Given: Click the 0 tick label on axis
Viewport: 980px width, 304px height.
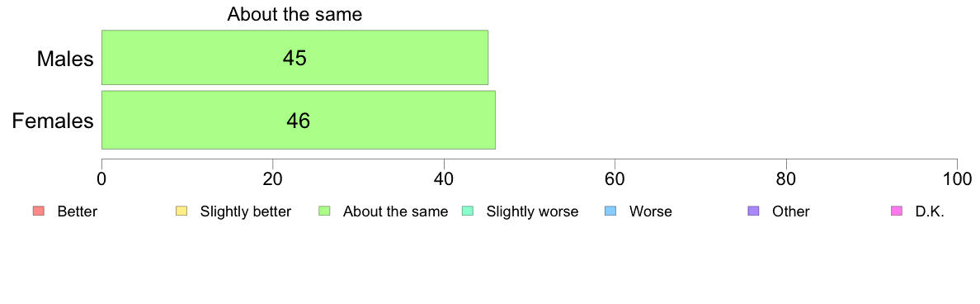Looking at the screenshot, I should (x=101, y=178).
